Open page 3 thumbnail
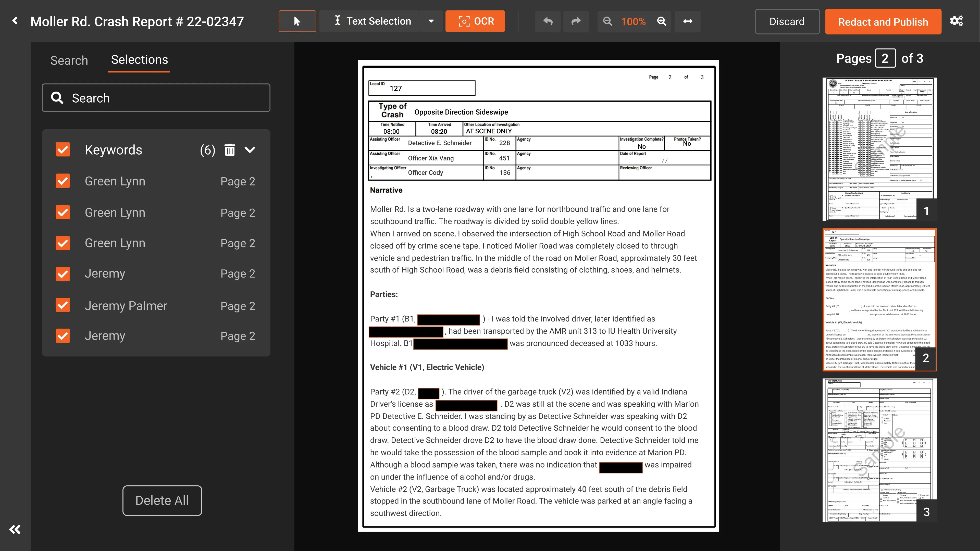980x551 pixels. [x=879, y=450]
